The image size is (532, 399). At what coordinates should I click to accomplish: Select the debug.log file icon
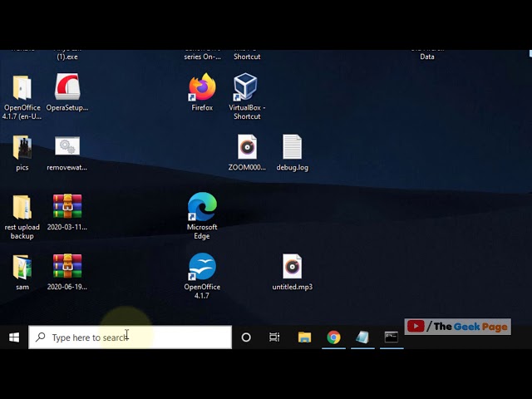click(292, 146)
